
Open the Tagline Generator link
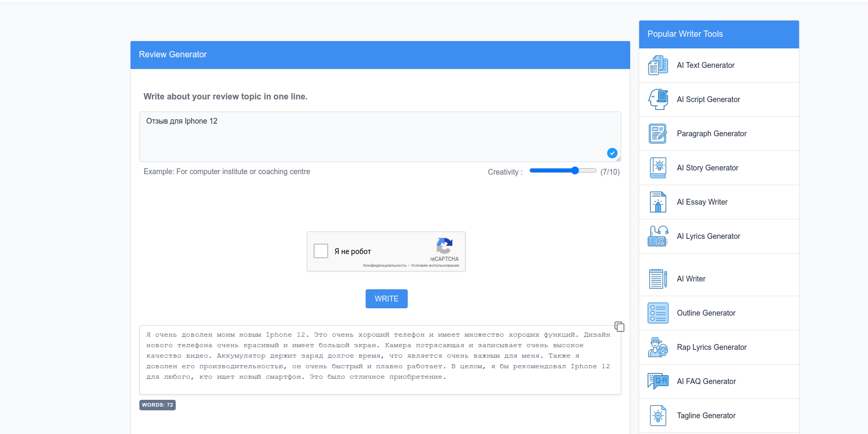coord(706,416)
